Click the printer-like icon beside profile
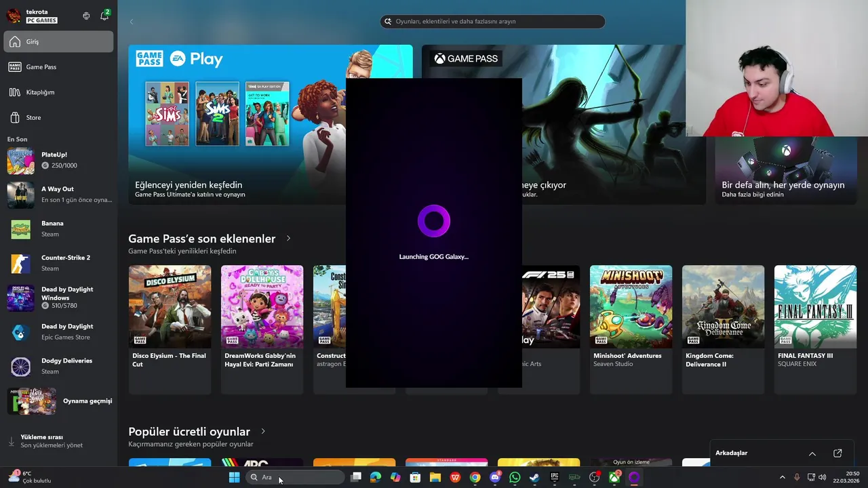The height and width of the screenshot is (488, 868). [86, 16]
